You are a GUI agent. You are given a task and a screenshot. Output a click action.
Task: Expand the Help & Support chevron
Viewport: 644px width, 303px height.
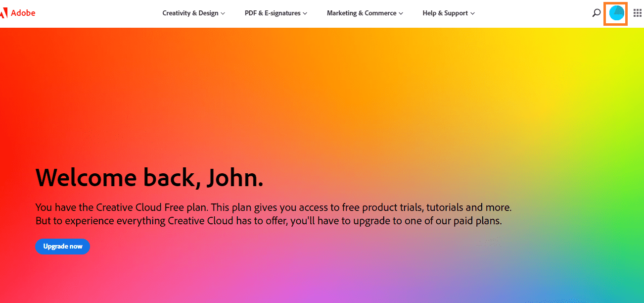[x=472, y=13]
